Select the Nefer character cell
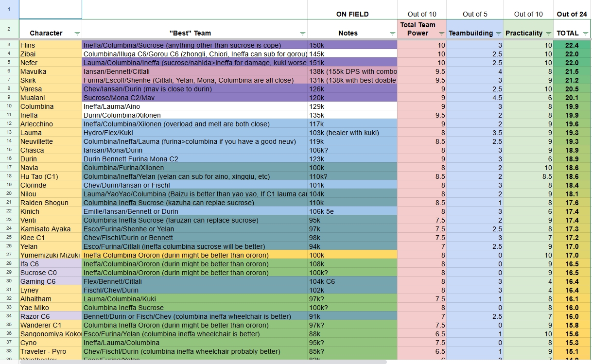The height and width of the screenshot is (364, 592). click(51, 63)
